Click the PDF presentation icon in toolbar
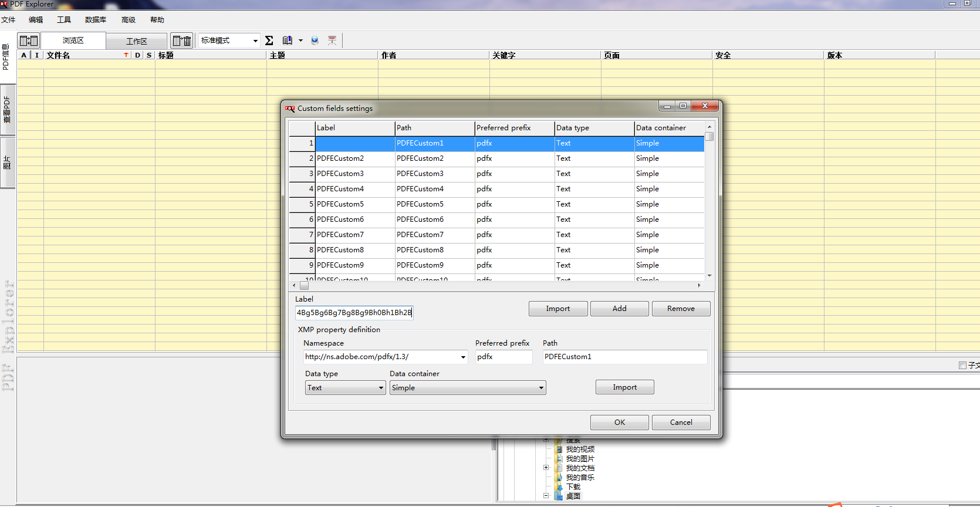The image size is (980, 507). pyautogui.click(x=332, y=40)
